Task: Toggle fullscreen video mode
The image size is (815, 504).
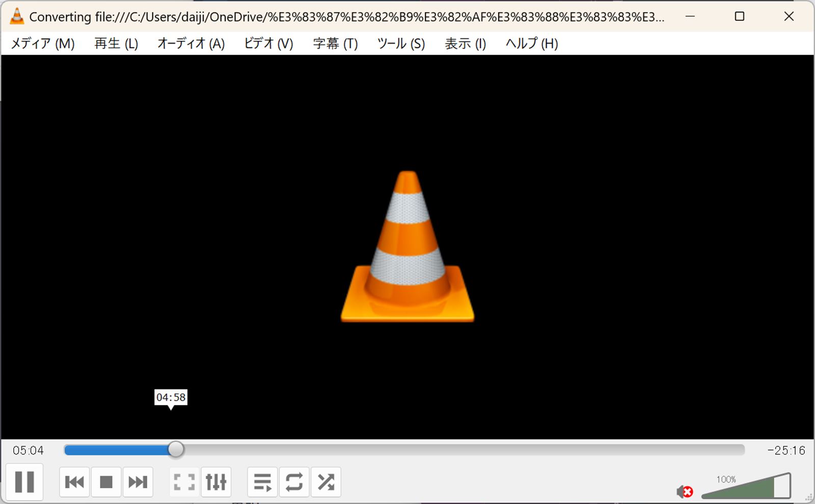Action: click(184, 482)
